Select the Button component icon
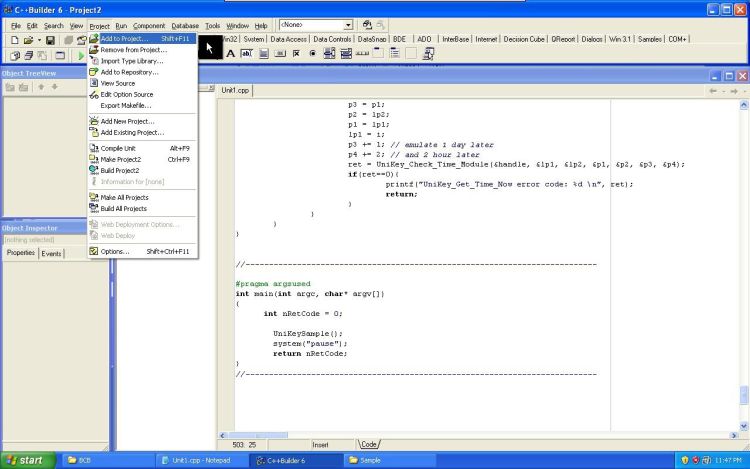The height and width of the screenshot is (469, 750). click(x=280, y=54)
